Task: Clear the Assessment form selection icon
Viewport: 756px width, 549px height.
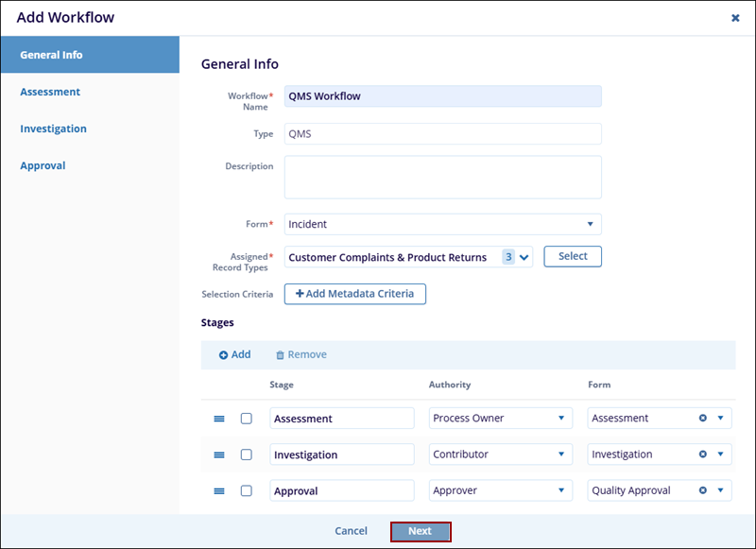Action: tap(703, 418)
